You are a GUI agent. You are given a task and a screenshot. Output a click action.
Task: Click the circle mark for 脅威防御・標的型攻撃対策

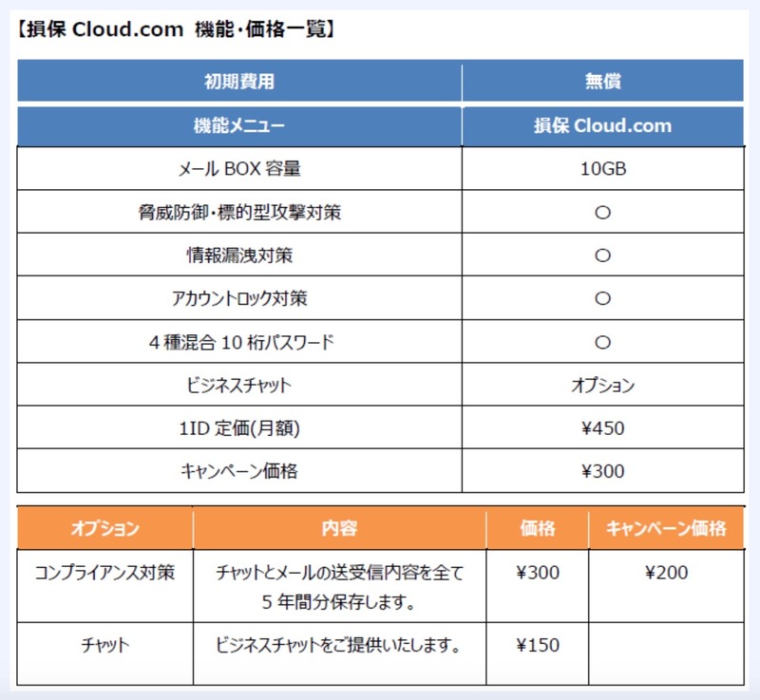tap(601, 213)
